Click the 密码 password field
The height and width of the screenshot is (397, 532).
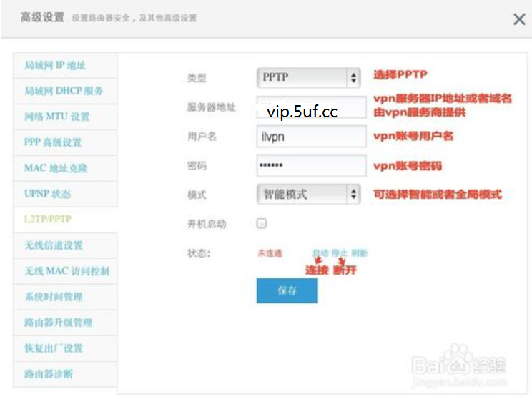pos(311,165)
